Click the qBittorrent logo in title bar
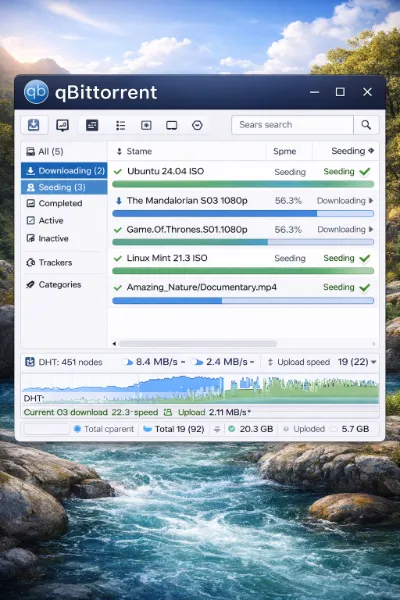Image resolution: width=400 pixels, height=600 pixels. point(36,92)
